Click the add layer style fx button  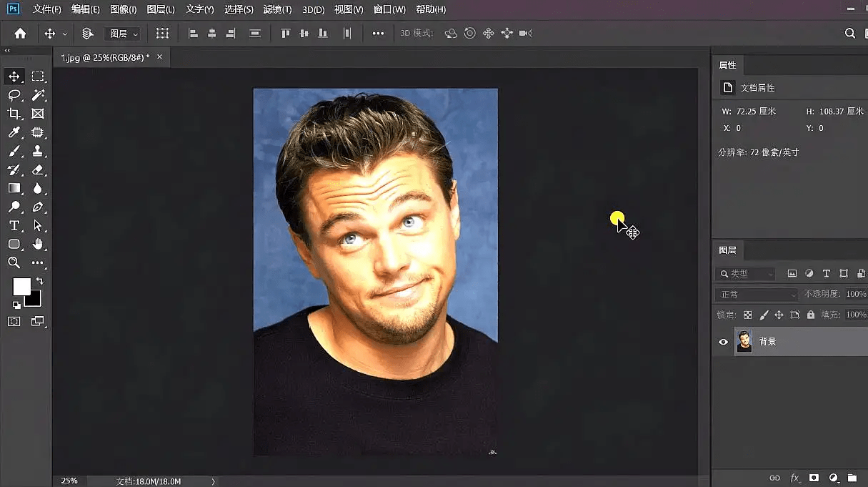click(794, 478)
